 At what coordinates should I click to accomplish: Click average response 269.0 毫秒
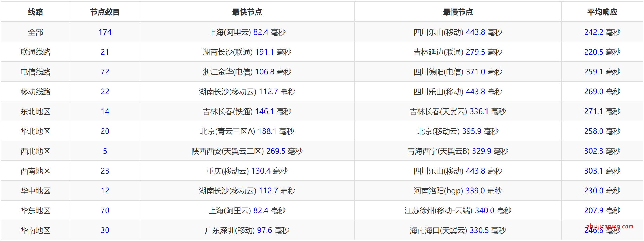[602, 92]
